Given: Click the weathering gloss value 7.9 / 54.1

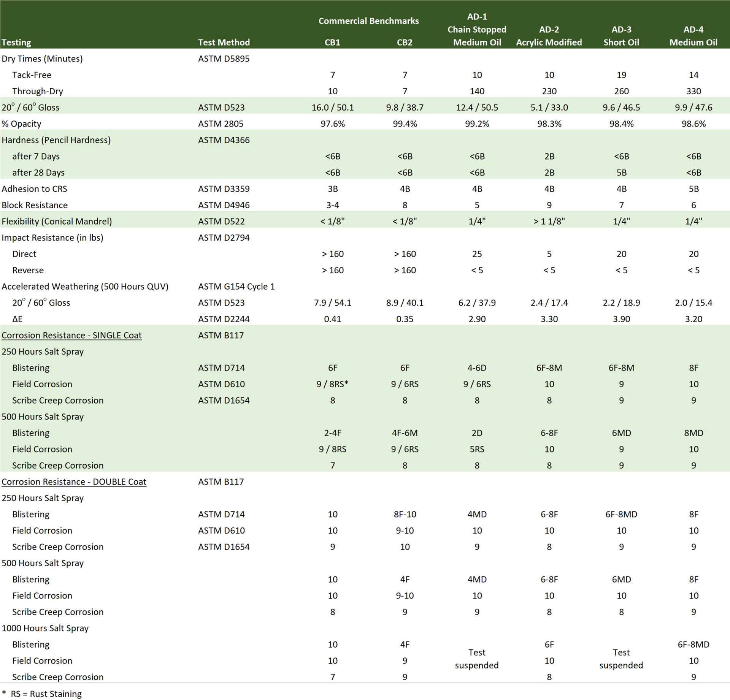Looking at the screenshot, I should coord(333,303).
